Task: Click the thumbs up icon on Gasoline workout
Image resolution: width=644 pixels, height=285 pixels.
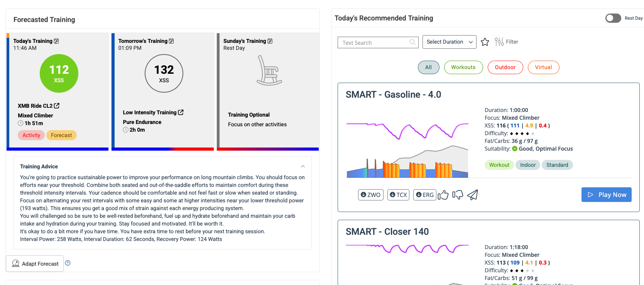Action: click(x=443, y=195)
